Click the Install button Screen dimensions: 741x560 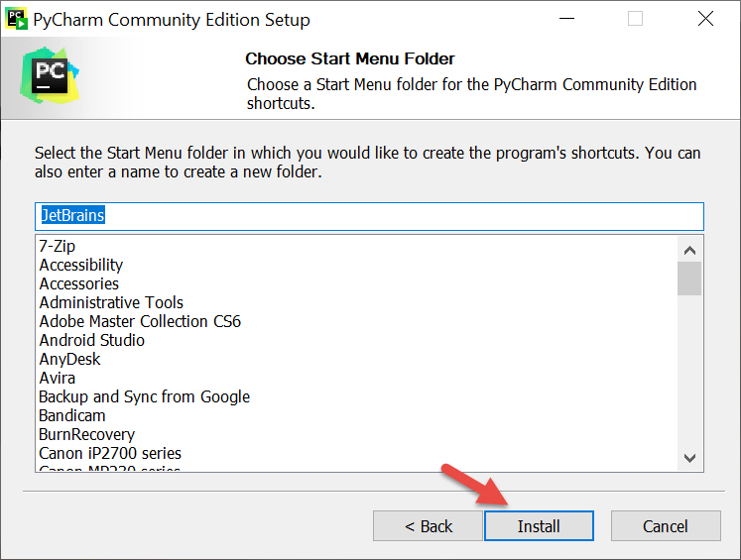539,525
